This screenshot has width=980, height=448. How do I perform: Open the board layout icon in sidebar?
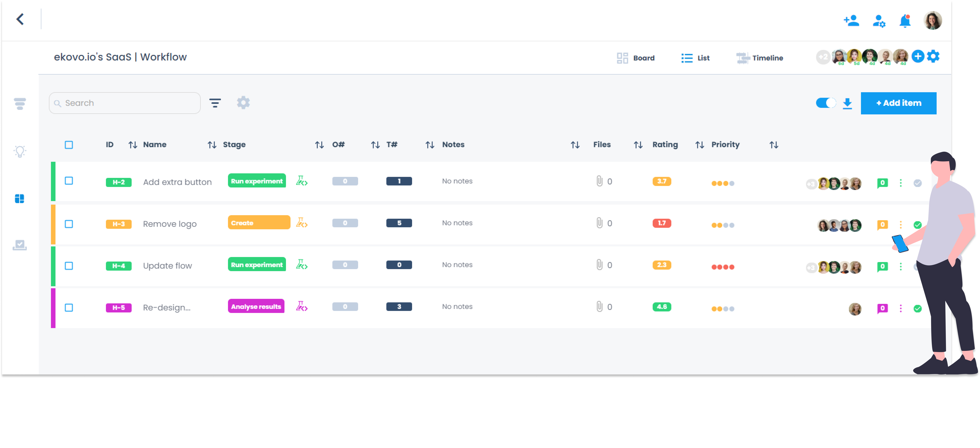19,199
